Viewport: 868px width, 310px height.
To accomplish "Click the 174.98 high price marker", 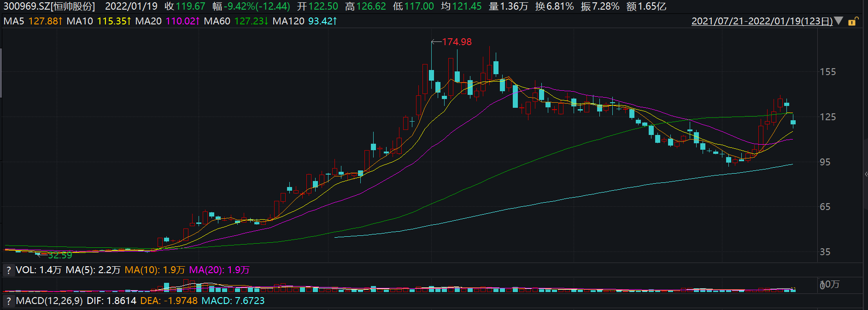I will [457, 42].
